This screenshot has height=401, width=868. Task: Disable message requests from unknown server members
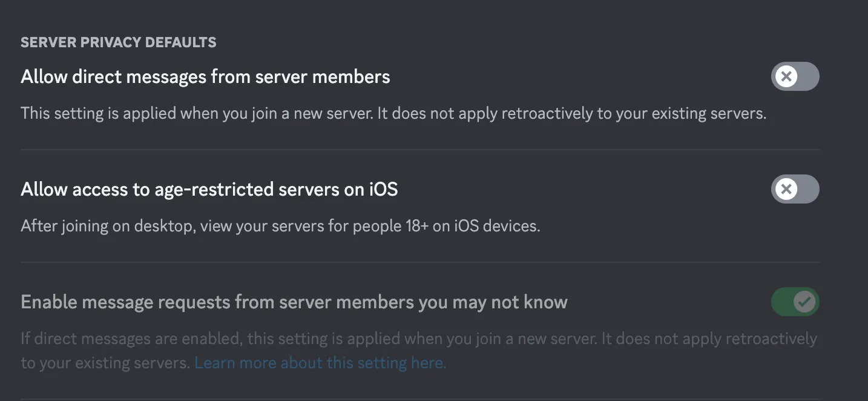(795, 302)
